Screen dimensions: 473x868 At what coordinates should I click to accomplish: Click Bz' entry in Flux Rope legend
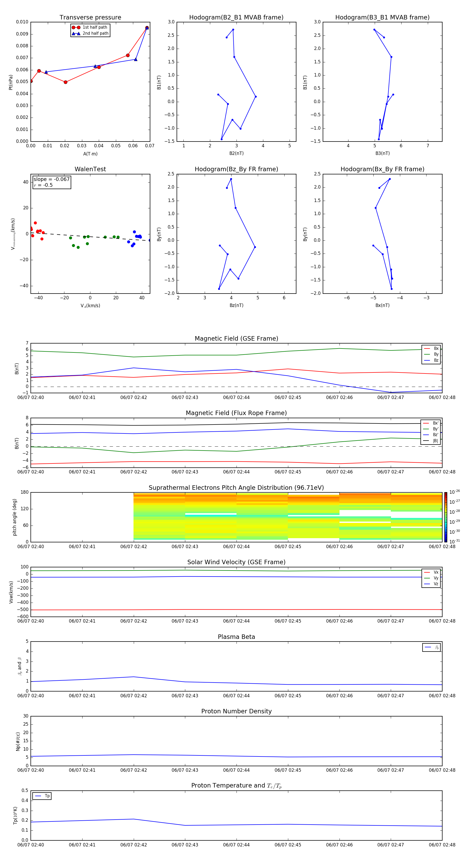coord(431,435)
